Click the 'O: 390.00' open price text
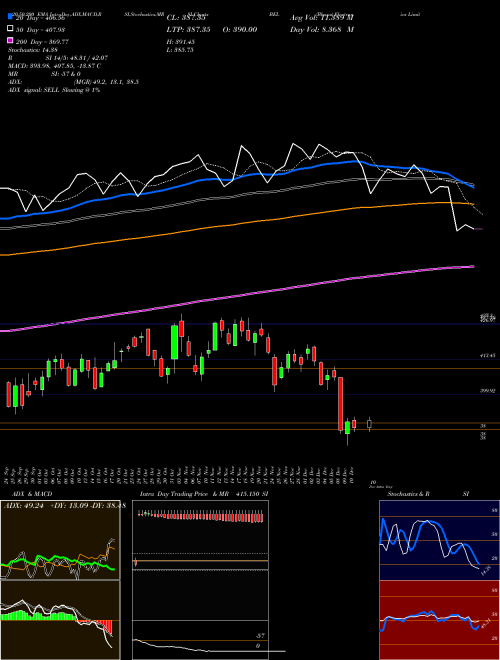This screenshot has width=500, height=660. tap(239, 30)
